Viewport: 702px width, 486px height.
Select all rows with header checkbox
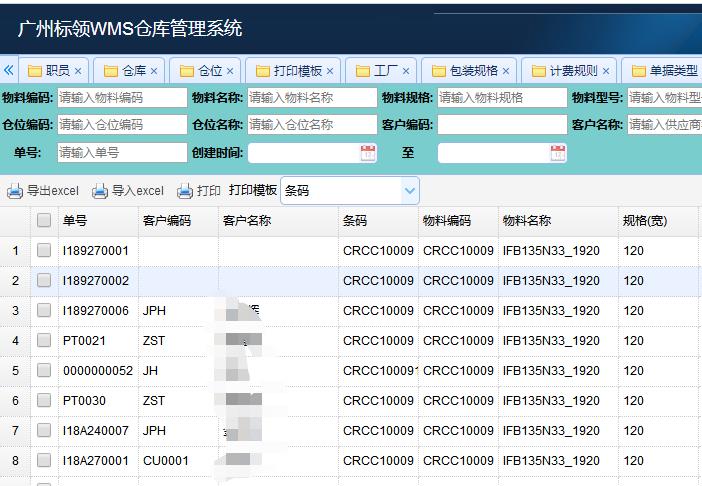[x=44, y=221]
